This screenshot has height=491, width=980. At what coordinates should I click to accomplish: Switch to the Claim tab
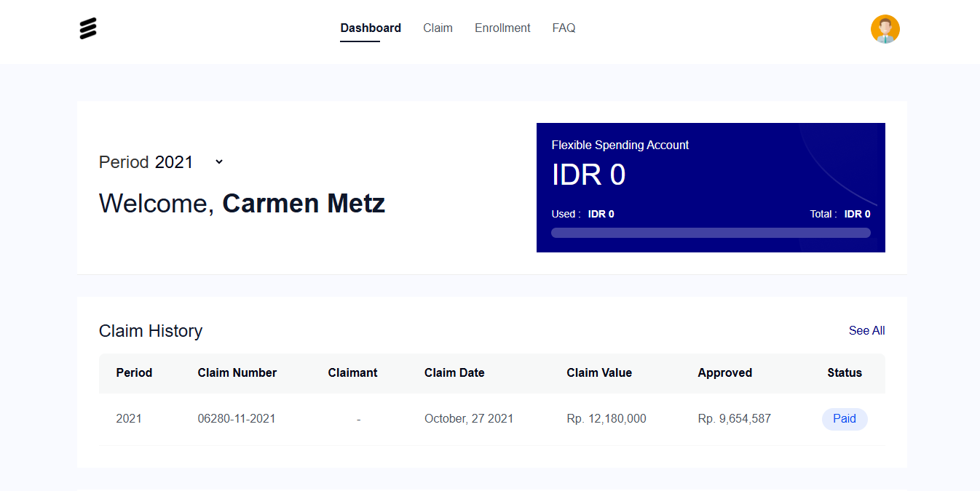coord(438,28)
